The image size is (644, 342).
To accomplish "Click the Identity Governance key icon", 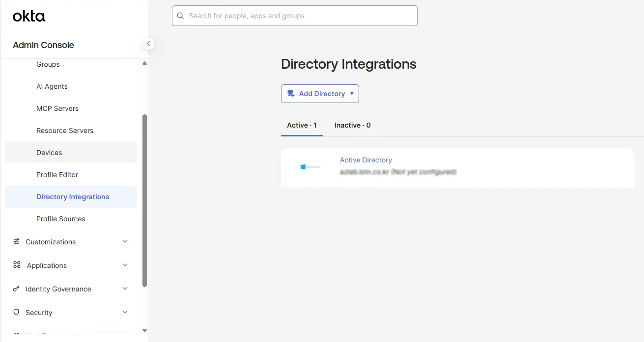I will [x=16, y=289].
